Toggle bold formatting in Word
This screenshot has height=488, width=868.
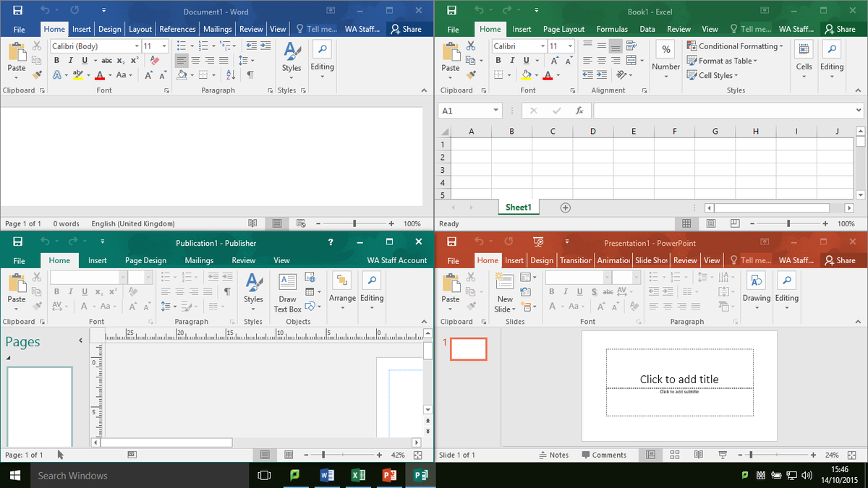pyautogui.click(x=56, y=60)
